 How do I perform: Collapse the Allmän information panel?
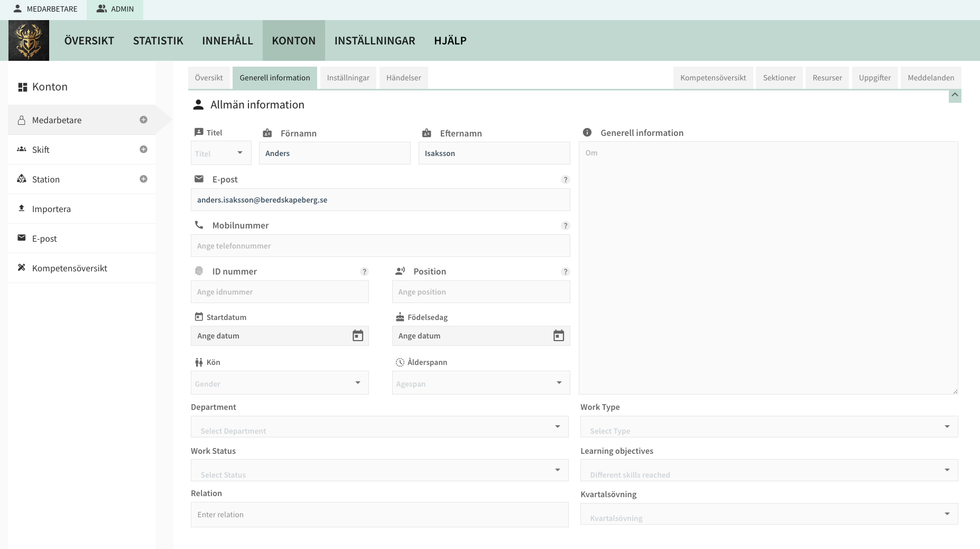point(955,96)
